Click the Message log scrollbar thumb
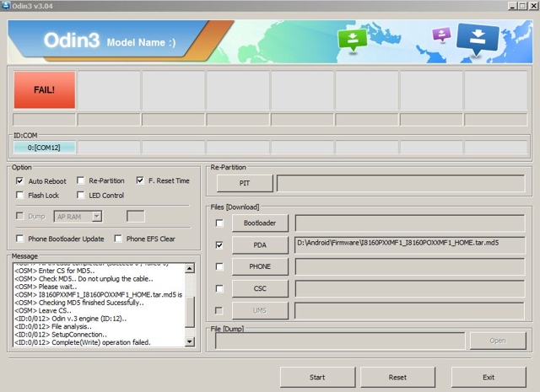540x392 pixels. click(190, 311)
